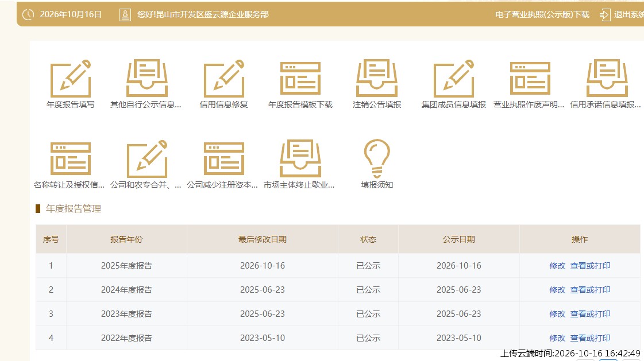Click the 状态 column header
The width and height of the screenshot is (644, 361).
(368, 239)
